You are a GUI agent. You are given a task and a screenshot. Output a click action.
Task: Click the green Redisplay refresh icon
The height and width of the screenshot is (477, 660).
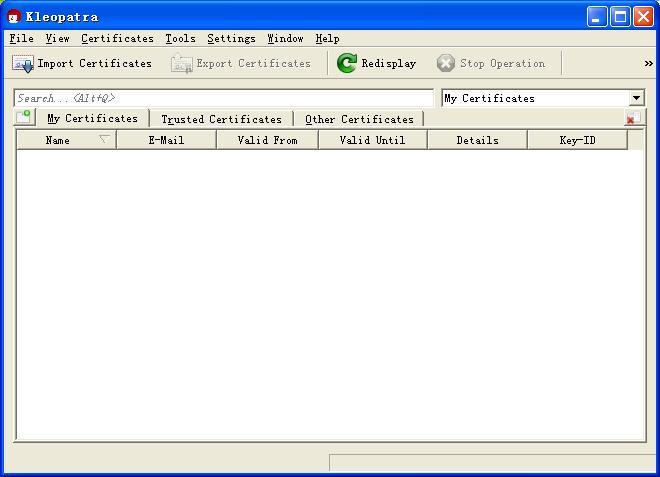347,63
